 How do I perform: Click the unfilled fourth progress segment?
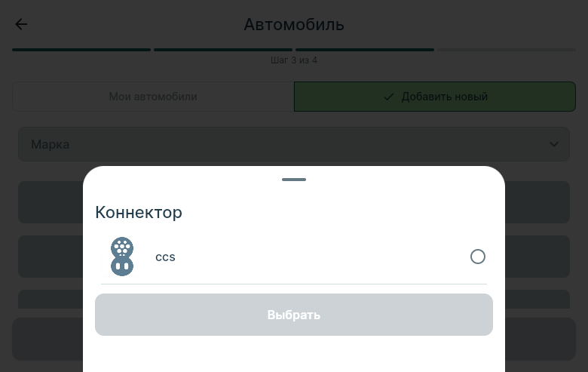pyautogui.click(x=507, y=50)
